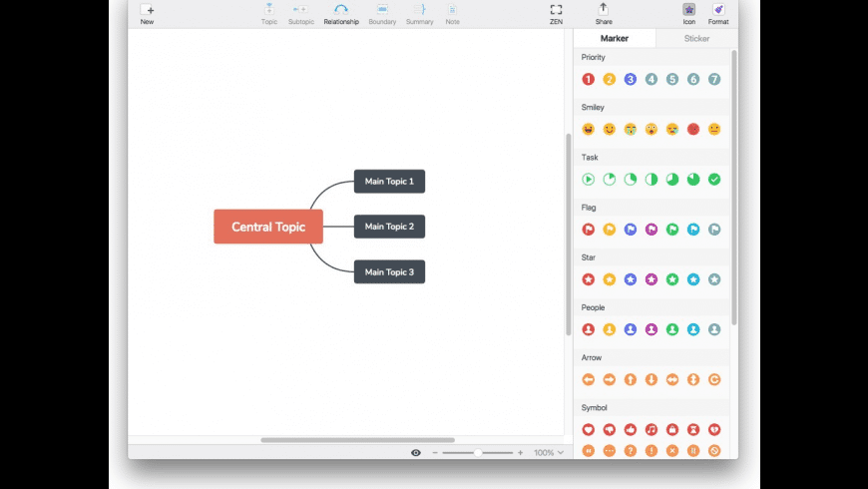Add the green flag marker
Viewport: 868px width, 489px height.
[x=672, y=230]
